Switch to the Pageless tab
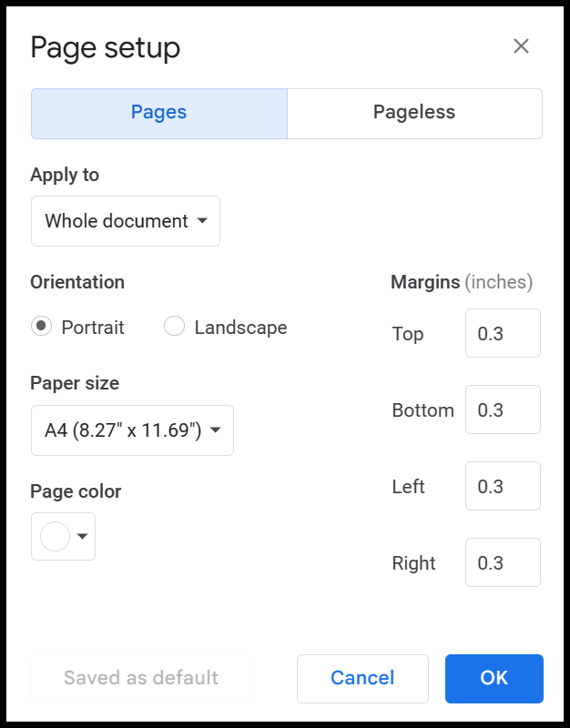 point(414,113)
